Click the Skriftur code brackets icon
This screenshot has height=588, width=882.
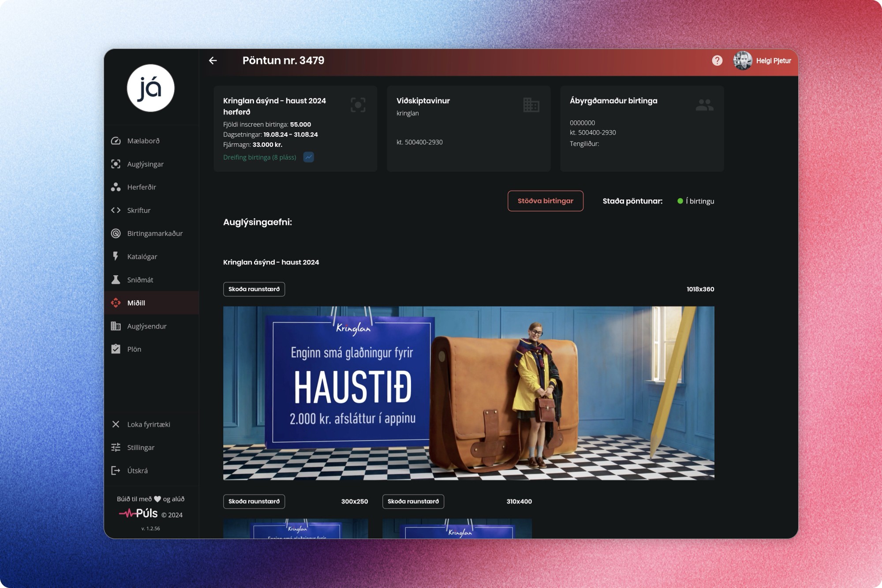coord(116,210)
